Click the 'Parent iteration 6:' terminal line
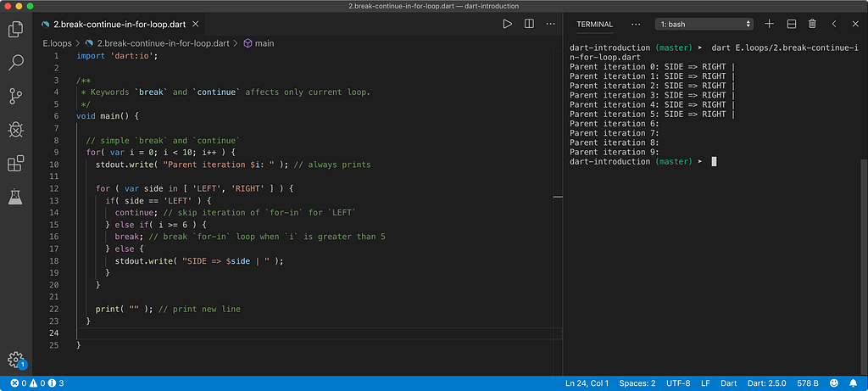868x391 pixels. point(614,124)
